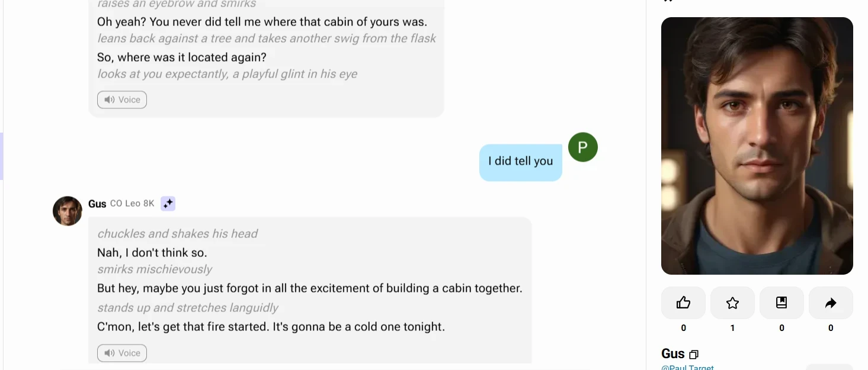The width and height of the screenshot is (868, 370).
Task: Select the 'I did tell you' message bubble
Action: pyautogui.click(x=520, y=162)
